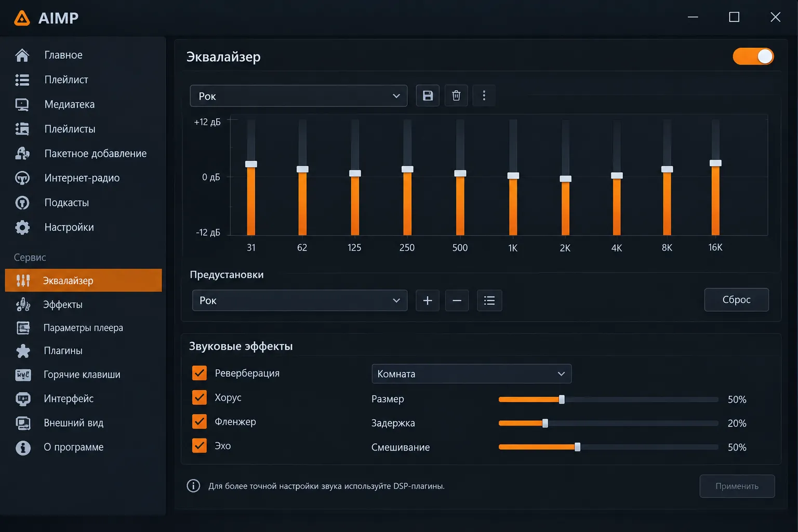
Task: Click the Горячие клавиши keyboard icon
Action: point(23,375)
